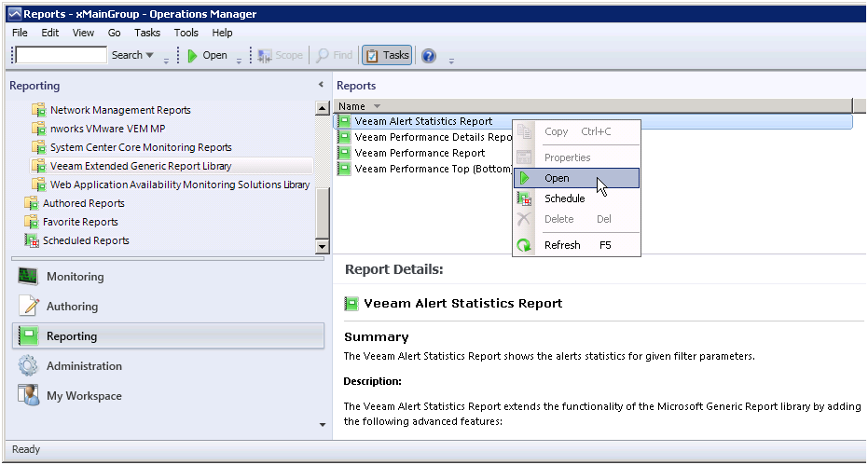Select Veeam Performance Report icon in list
868x465 pixels.
(x=344, y=153)
